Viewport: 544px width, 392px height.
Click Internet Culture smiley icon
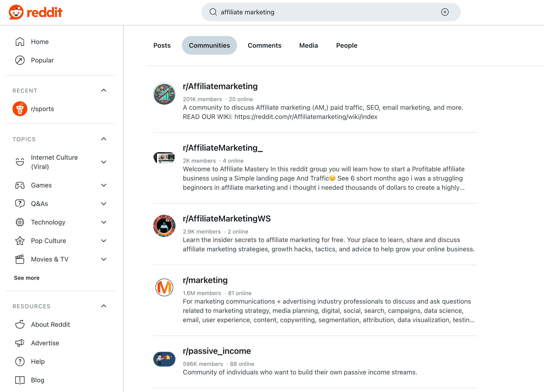tap(20, 162)
